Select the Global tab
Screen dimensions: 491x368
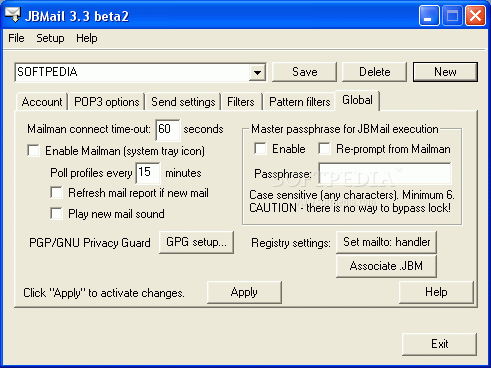click(357, 100)
